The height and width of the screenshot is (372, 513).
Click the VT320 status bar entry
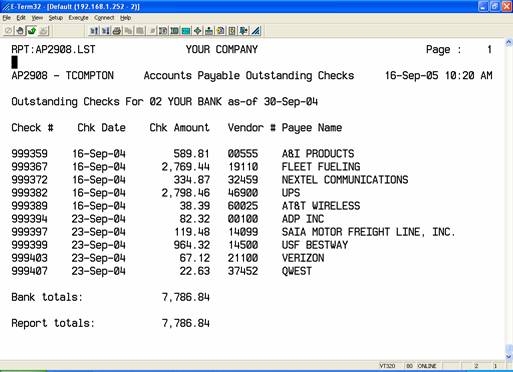(x=387, y=366)
